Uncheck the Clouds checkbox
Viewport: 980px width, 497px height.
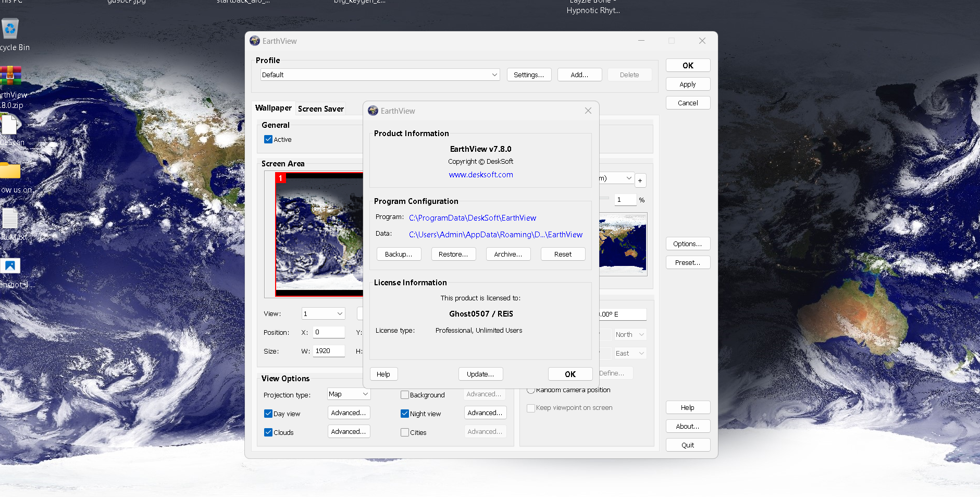pos(268,432)
